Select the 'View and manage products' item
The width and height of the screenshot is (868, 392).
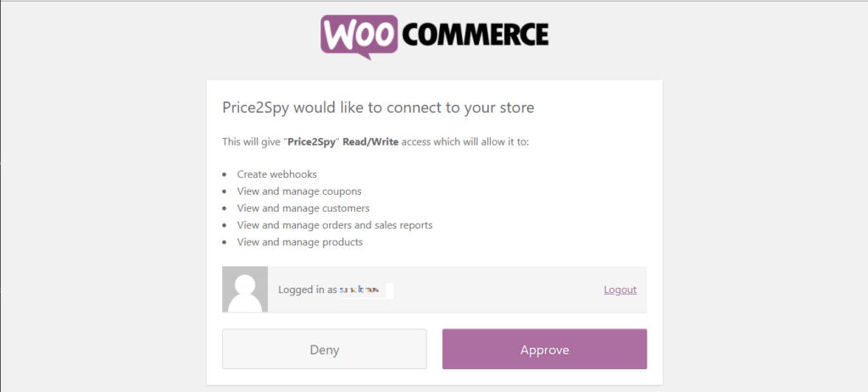coord(299,242)
